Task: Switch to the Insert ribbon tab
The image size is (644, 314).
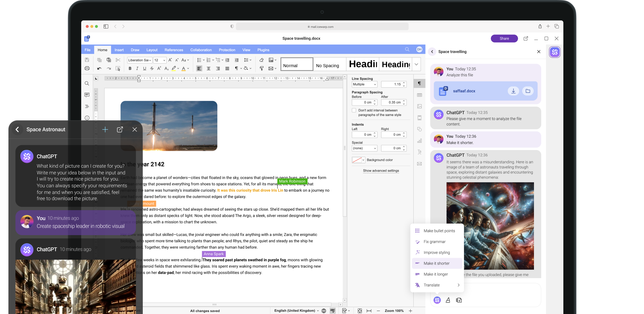Action: pyautogui.click(x=119, y=50)
